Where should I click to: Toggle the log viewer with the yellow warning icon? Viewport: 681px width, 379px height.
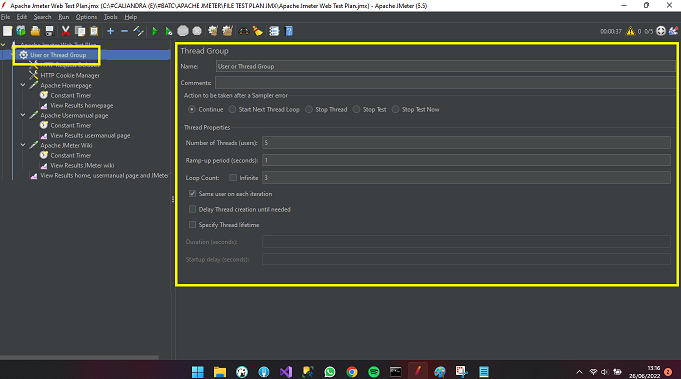coord(630,31)
